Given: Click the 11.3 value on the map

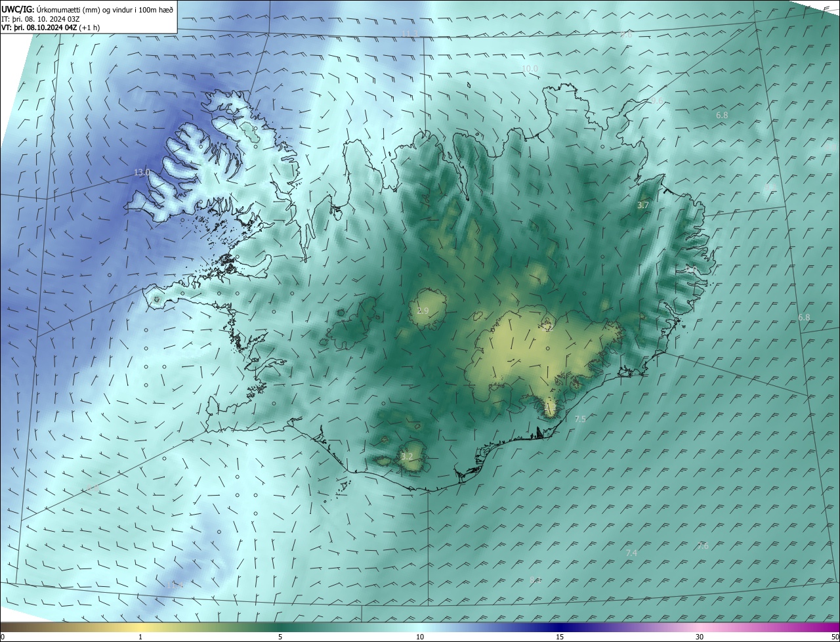Looking at the screenshot, I should [x=410, y=33].
